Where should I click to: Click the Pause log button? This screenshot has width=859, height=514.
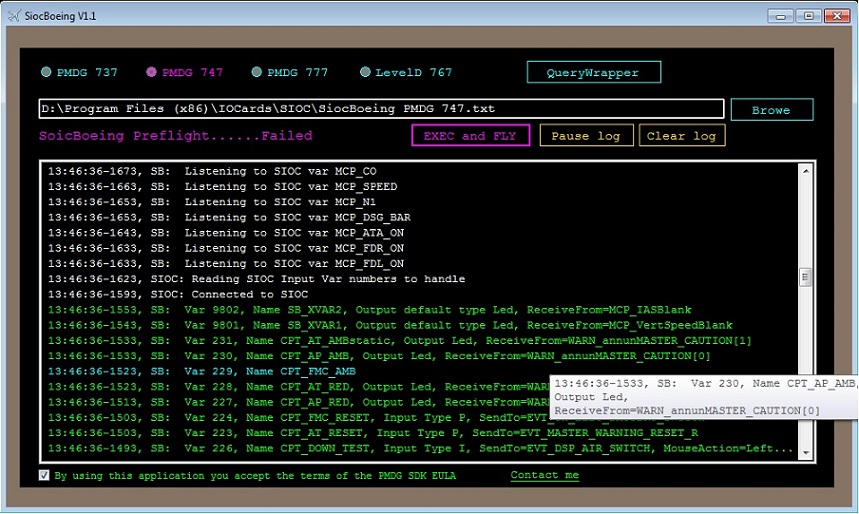586,135
